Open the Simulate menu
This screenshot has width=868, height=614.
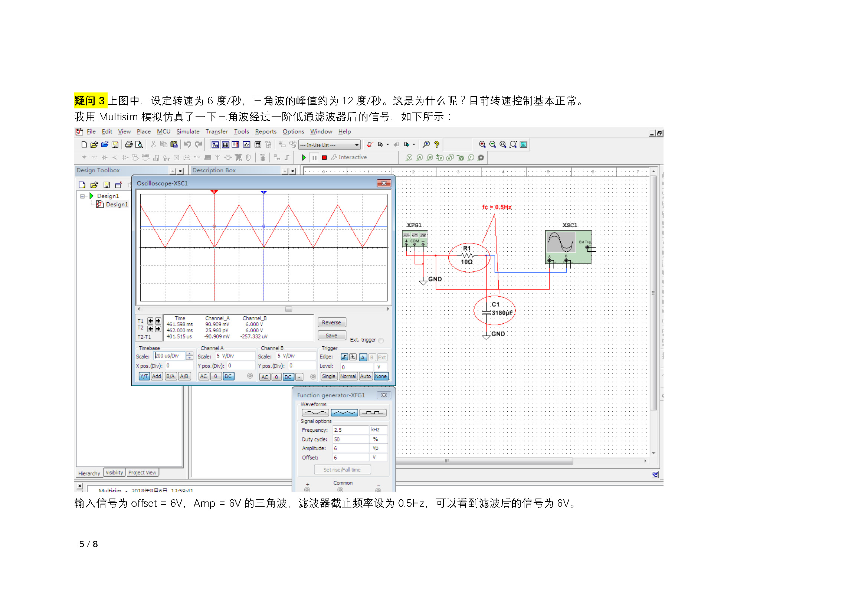pos(188,131)
